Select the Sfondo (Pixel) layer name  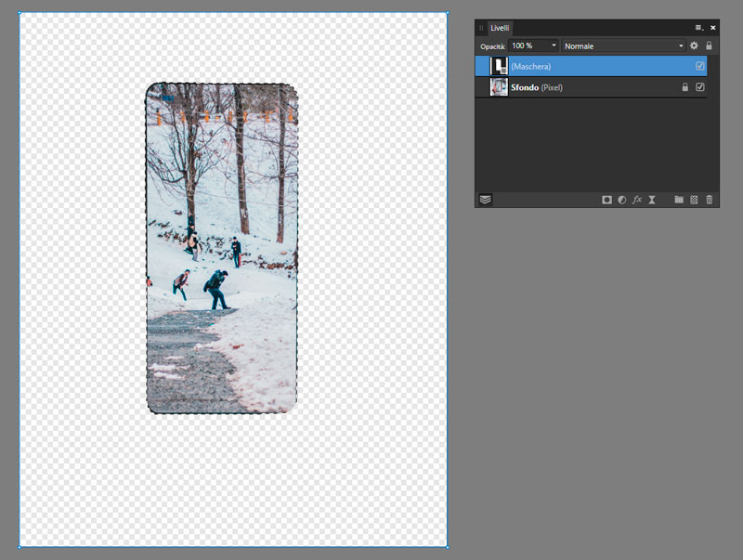537,87
